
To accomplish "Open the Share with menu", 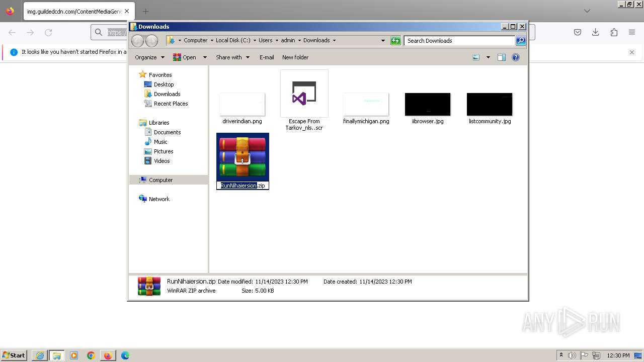I will coord(232,57).
